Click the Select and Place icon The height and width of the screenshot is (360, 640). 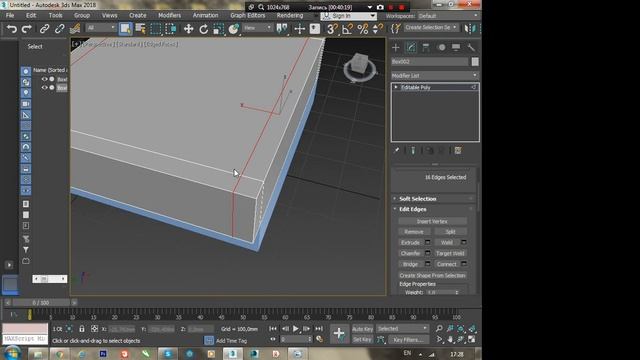(x=233, y=29)
